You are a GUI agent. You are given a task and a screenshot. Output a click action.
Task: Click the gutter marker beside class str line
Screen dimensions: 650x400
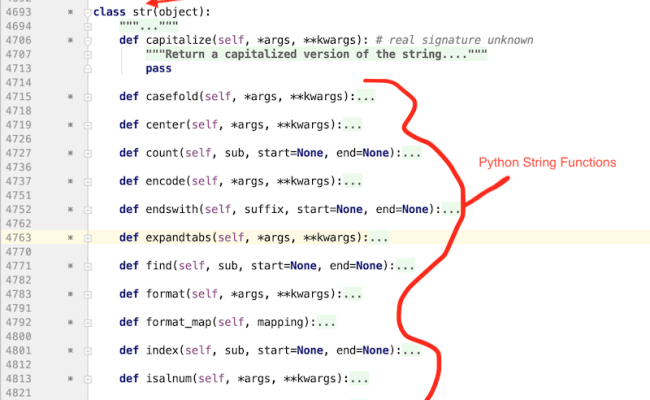[x=70, y=12]
